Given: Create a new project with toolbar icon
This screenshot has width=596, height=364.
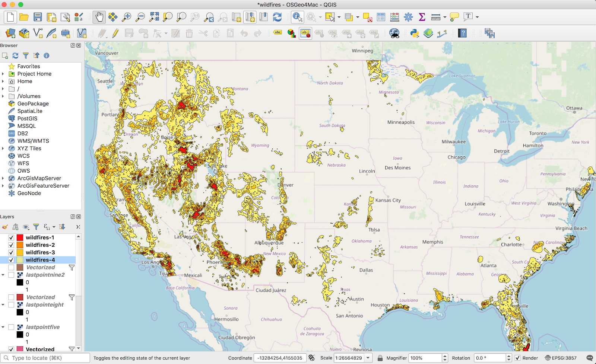Looking at the screenshot, I should pyautogui.click(x=10, y=17).
